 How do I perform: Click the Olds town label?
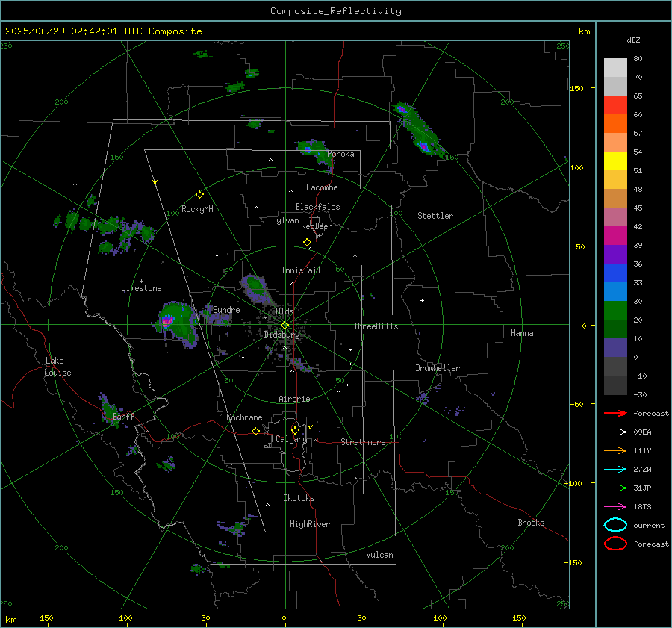point(284,311)
